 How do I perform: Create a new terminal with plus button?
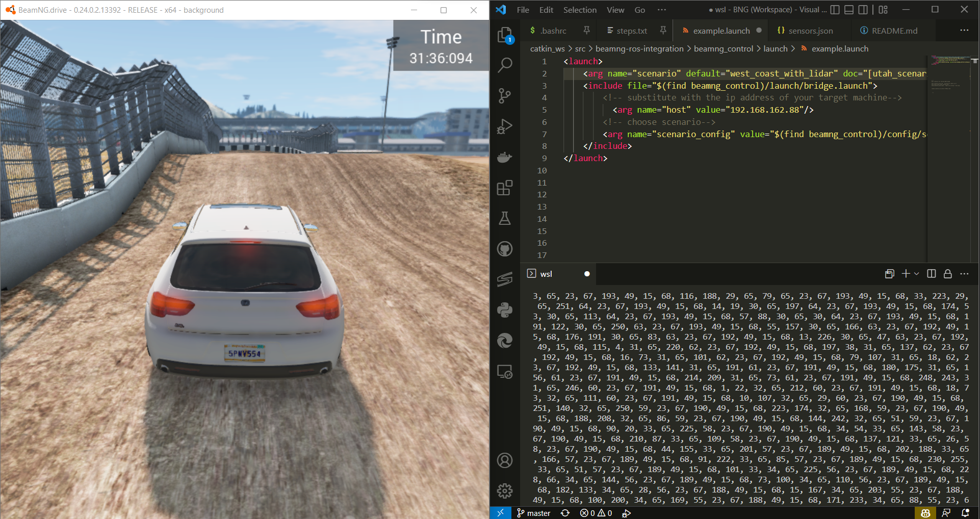906,274
